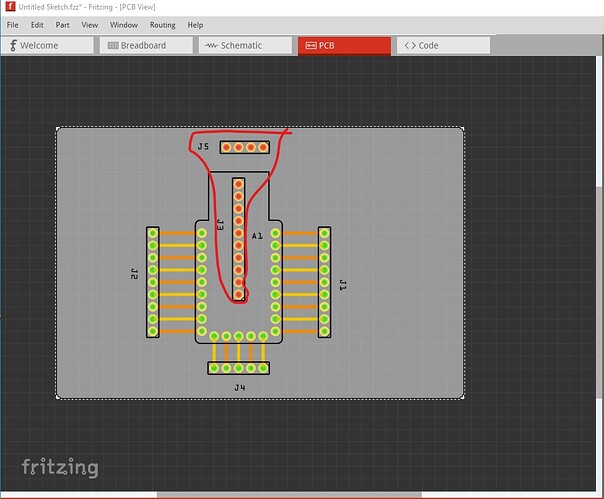604x499 pixels.
Task: Open the Routing menu
Action: (x=163, y=25)
